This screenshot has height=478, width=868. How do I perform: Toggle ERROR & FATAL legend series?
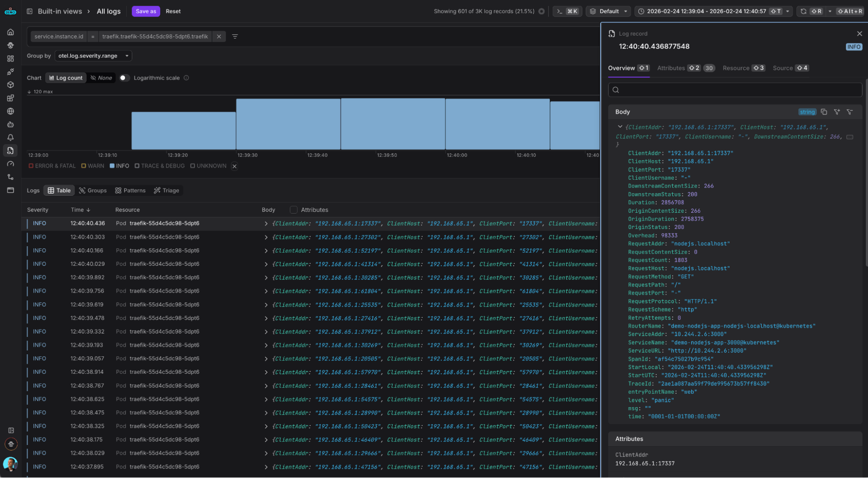[x=52, y=166]
